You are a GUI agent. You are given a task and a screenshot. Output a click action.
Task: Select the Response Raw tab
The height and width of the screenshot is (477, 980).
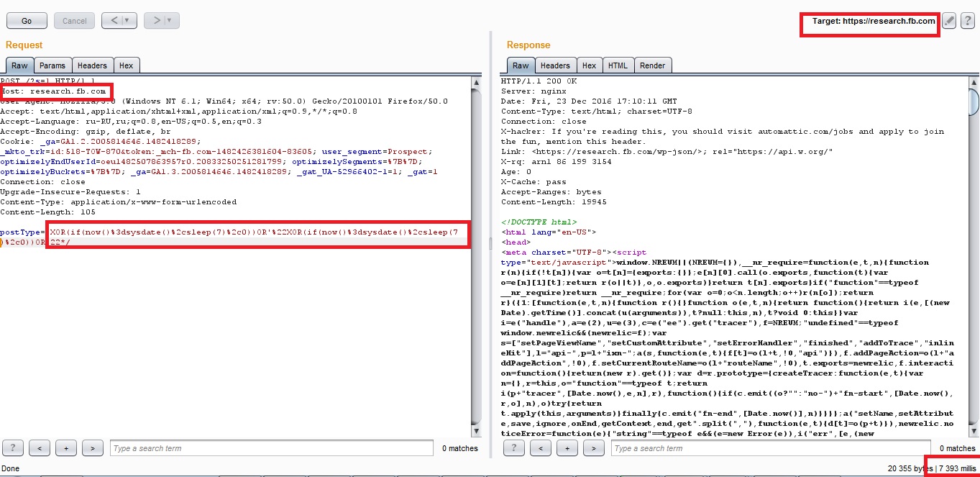[x=521, y=65]
